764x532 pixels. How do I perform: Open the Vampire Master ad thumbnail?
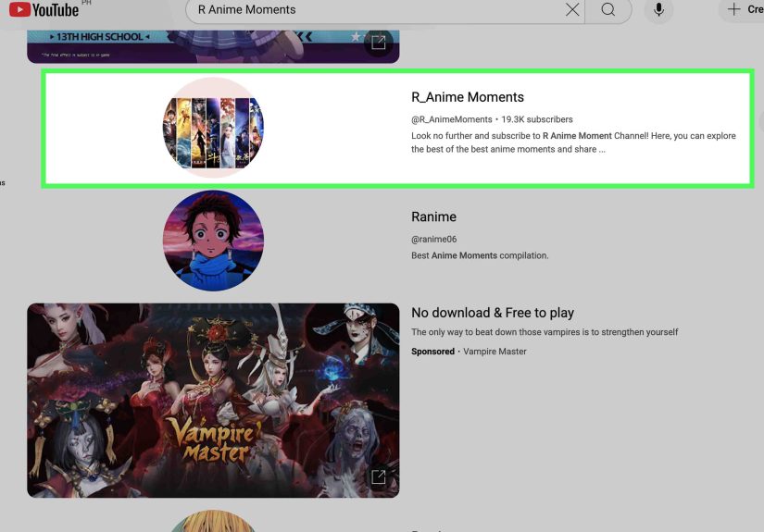[x=213, y=400]
